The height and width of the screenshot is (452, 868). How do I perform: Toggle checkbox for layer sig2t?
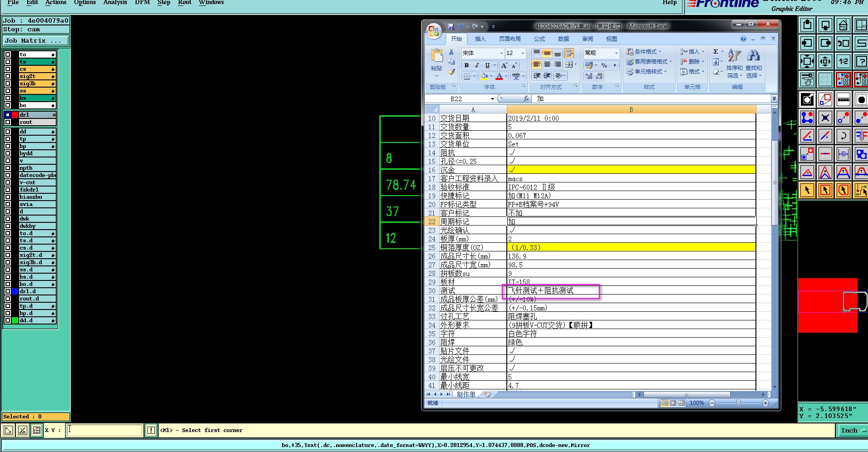click(8, 76)
